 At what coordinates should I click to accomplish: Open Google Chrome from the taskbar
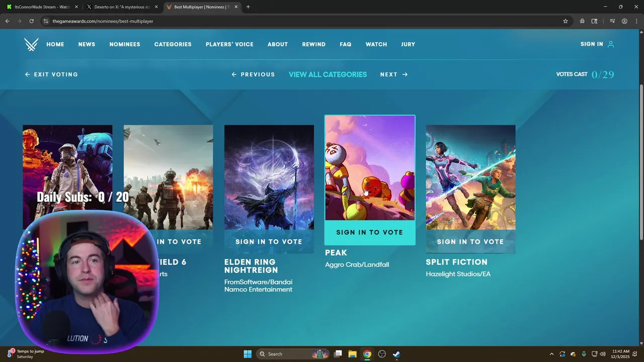[x=367, y=354]
